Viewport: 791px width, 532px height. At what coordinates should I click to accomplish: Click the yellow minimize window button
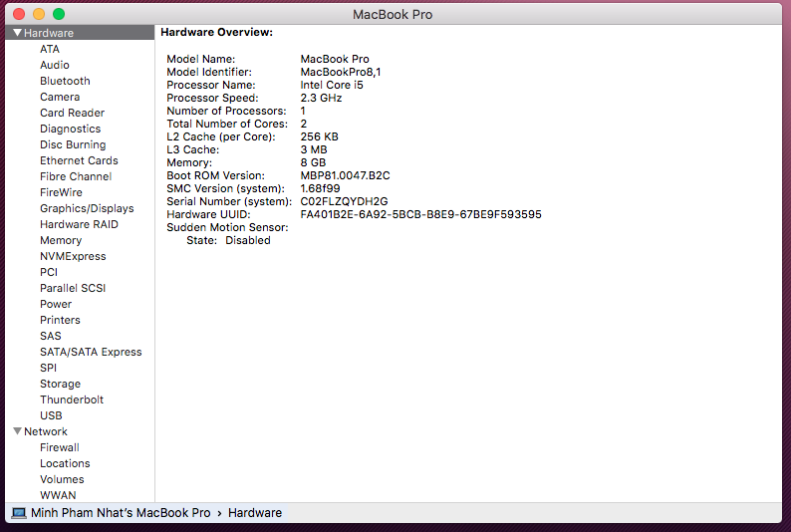[x=39, y=14]
